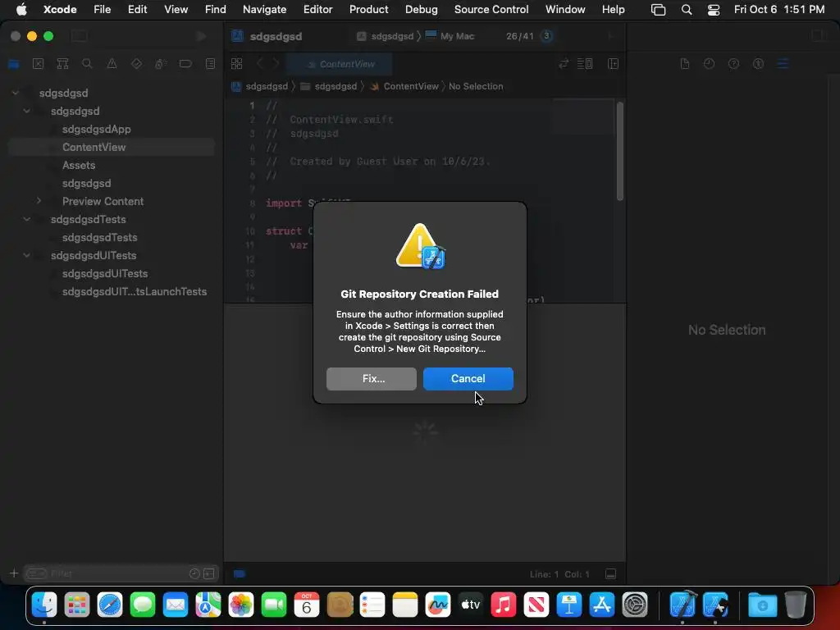Show the File inspector icon
This screenshot has width=840, height=630.
pyautogui.click(x=685, y=64)
